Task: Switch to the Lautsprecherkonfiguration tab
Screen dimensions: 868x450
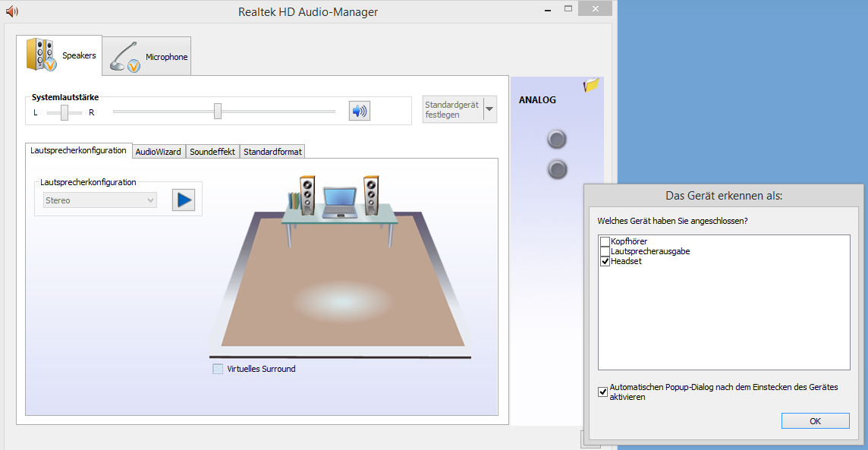Action: point(79,150)
